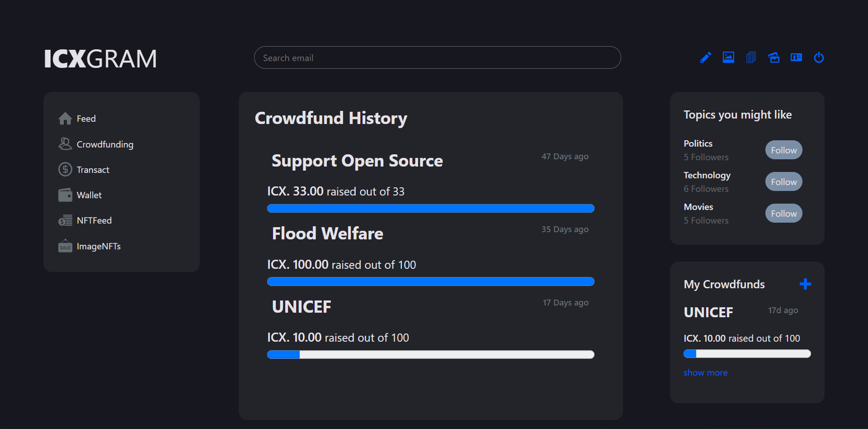
Task: Go to Feed in the sidebar
Action: pyautogui.click(x=86, y=119)
